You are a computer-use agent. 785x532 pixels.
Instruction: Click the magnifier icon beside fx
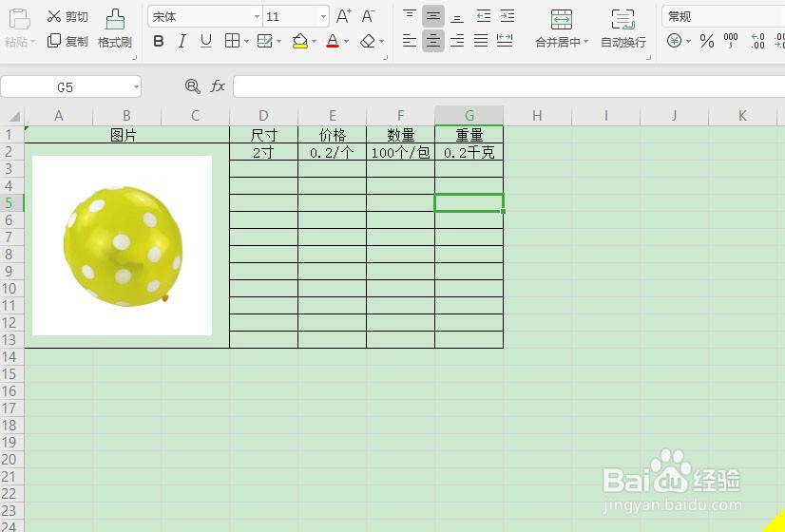[x=192, y=86]
